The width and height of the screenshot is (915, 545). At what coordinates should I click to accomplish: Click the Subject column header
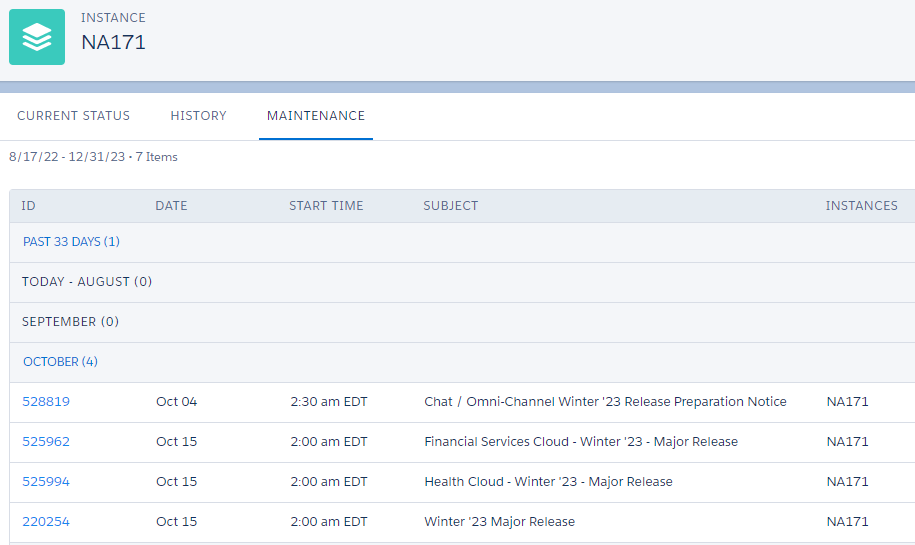click(450, 205)
